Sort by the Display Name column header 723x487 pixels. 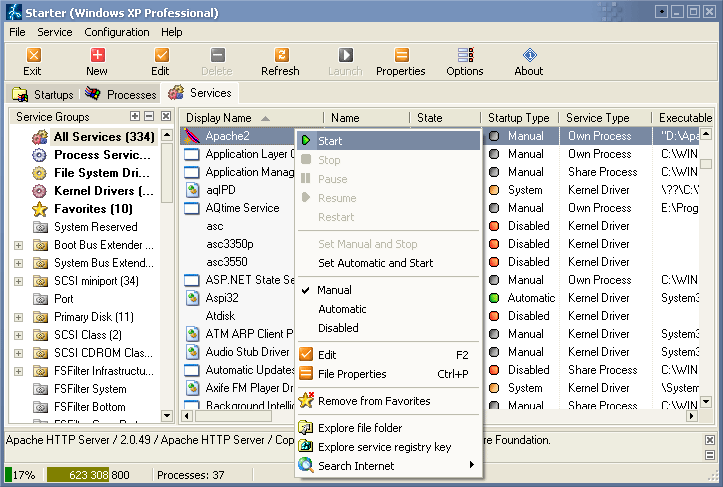coord(228,118)
